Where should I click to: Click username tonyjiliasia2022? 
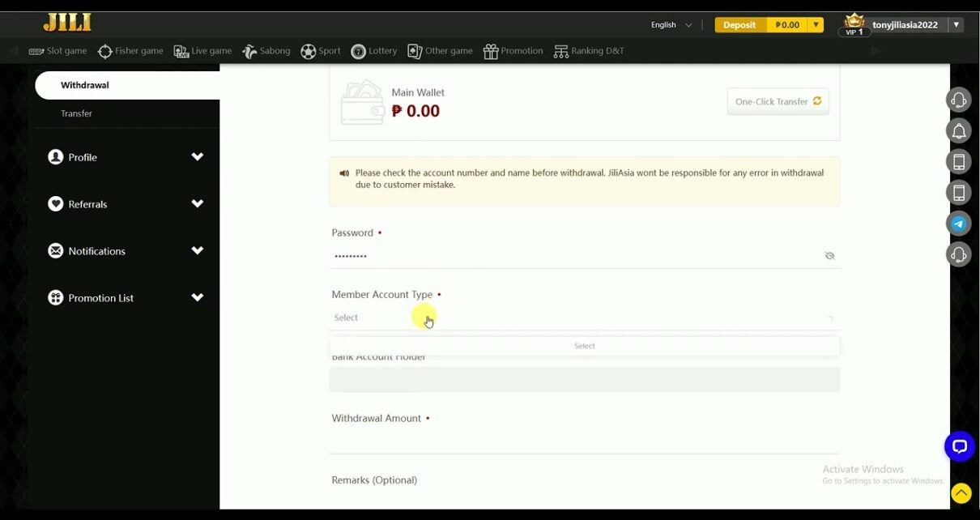coord(905,25)
